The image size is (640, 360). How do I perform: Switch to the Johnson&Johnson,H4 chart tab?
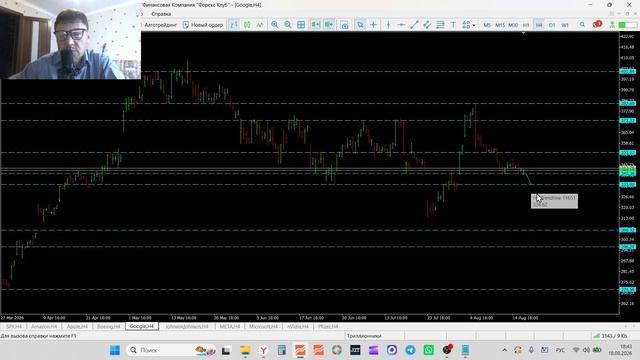pos(187,327)
